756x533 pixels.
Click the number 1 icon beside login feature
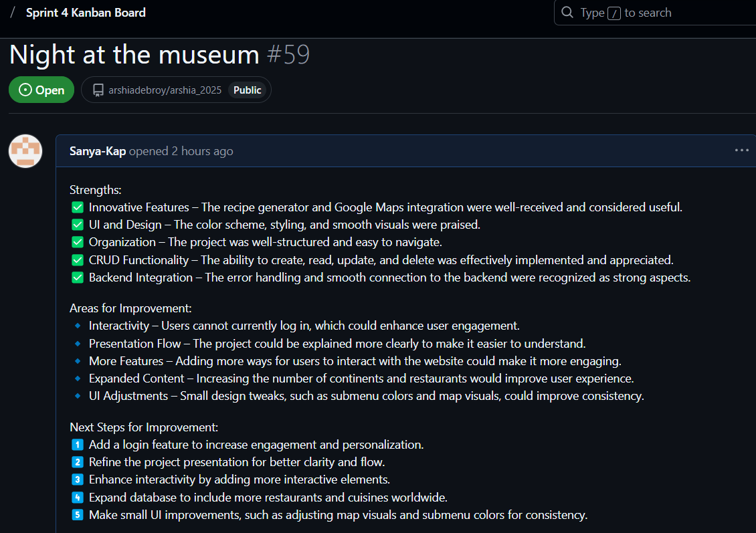[77, 444]
